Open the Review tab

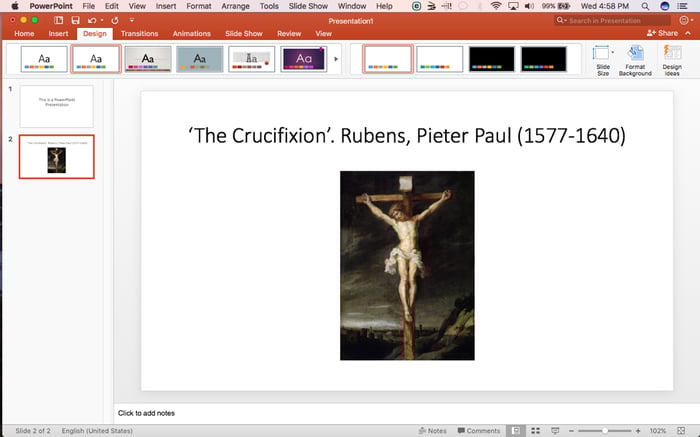(289, 33)
